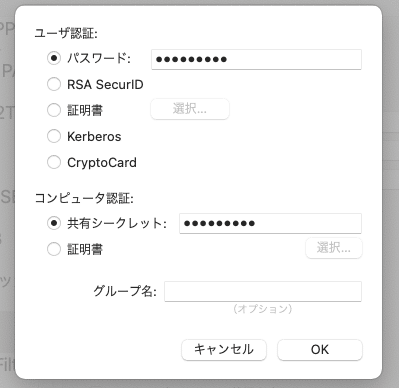Select the パスワード radio button
399x388 pixels.
(54, 58)
